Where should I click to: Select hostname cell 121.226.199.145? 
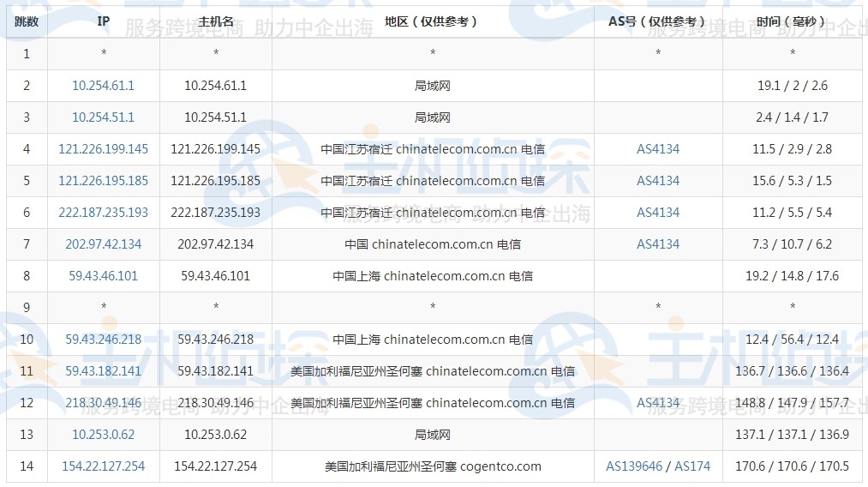coord(216,149)
